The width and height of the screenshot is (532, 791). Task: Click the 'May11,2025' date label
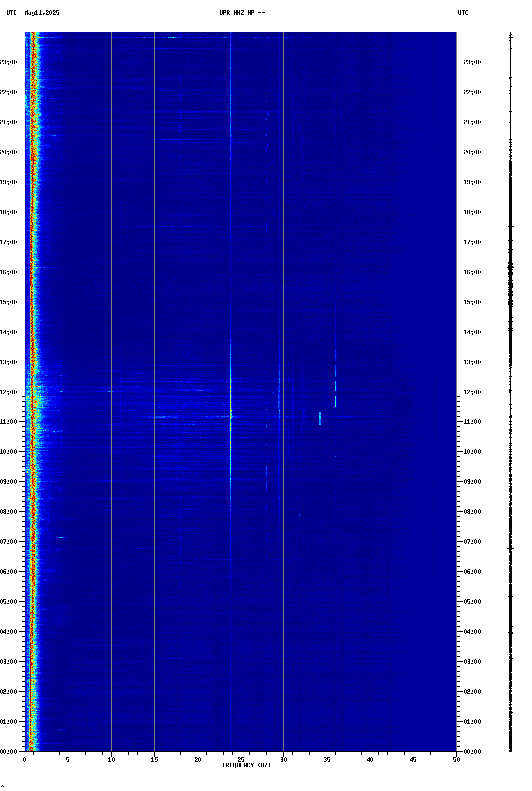click(x=42, y=13)
